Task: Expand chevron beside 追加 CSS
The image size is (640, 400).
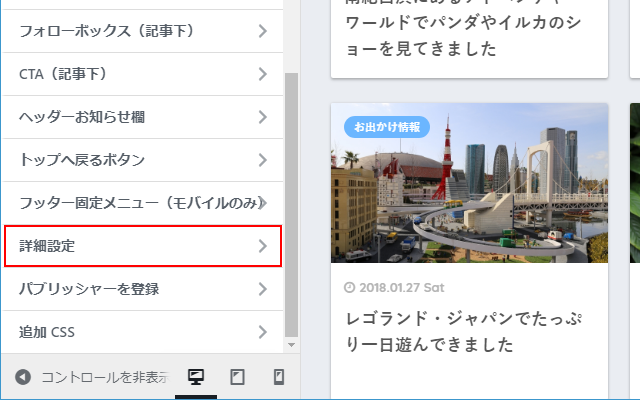Action: (263, 332)
